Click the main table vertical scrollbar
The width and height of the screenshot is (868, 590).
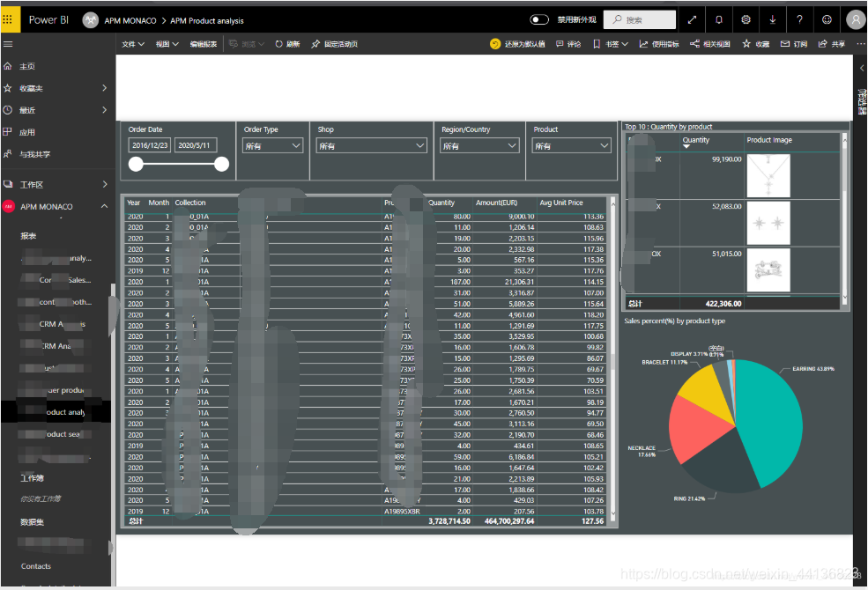(x=612, y=359)
